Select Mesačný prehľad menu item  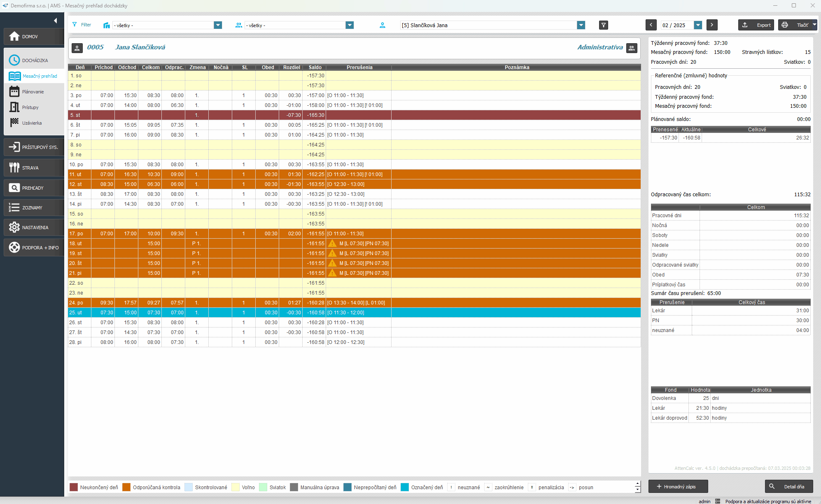click(40, 76)
